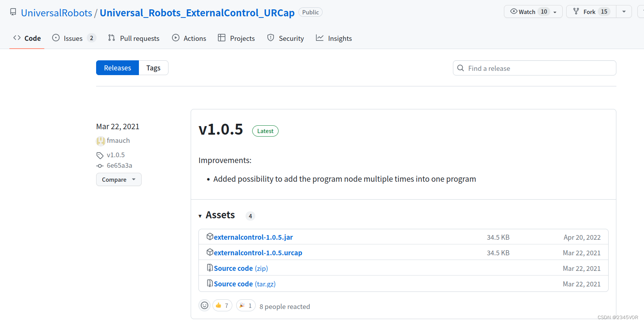Click the v1.0.5 tag icon
Viewport: 644px width, 323px height.
point(100,155)
